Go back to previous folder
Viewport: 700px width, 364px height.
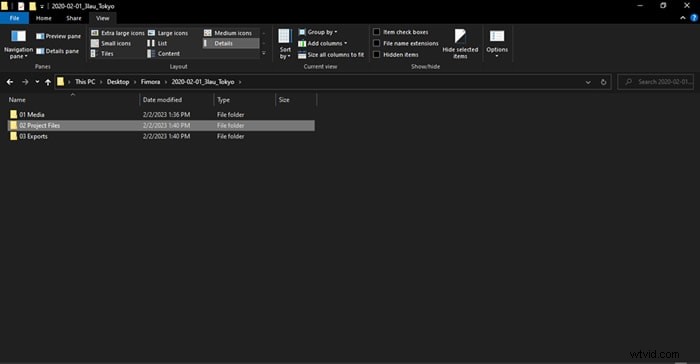pos(10,82)
